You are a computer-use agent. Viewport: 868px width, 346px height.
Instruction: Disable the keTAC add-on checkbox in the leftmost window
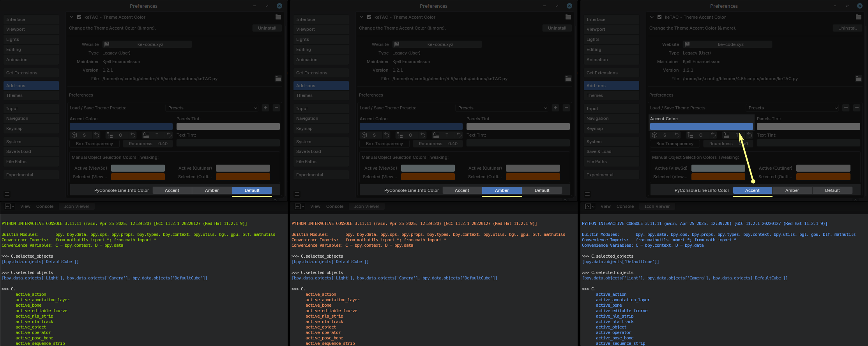click(x=79, y=17)
